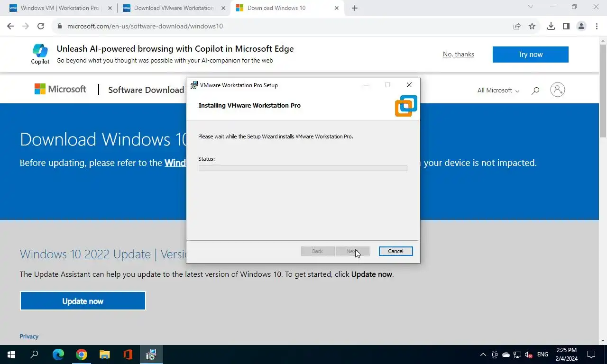Open the Privacy link
607x364 pixels.
pos(29,336)
